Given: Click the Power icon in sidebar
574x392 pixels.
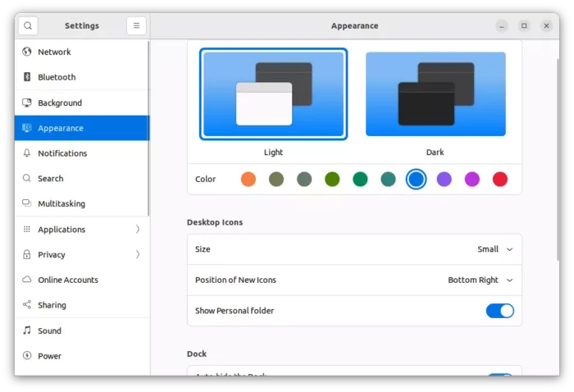Looking at the screenshot, I should tap(27, 355).
